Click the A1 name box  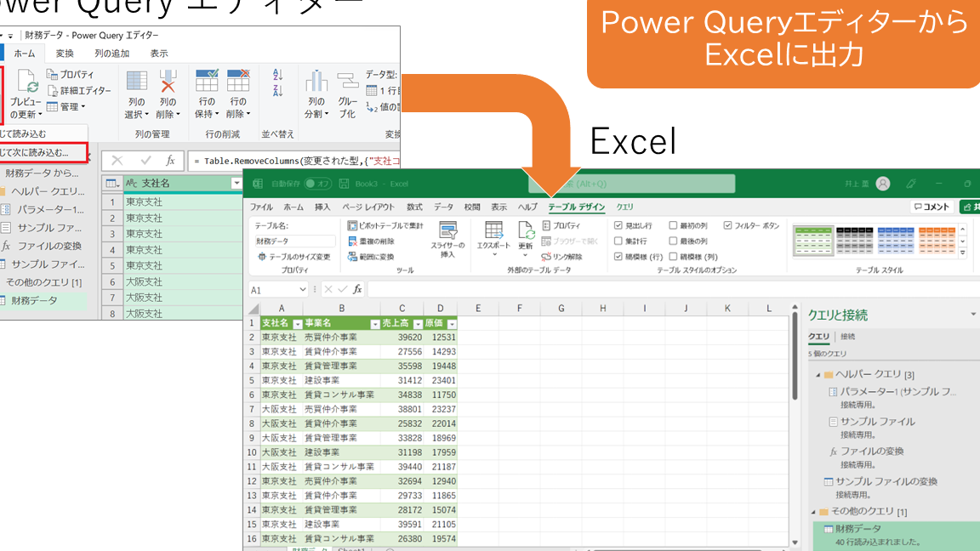(x=278, y=289)
